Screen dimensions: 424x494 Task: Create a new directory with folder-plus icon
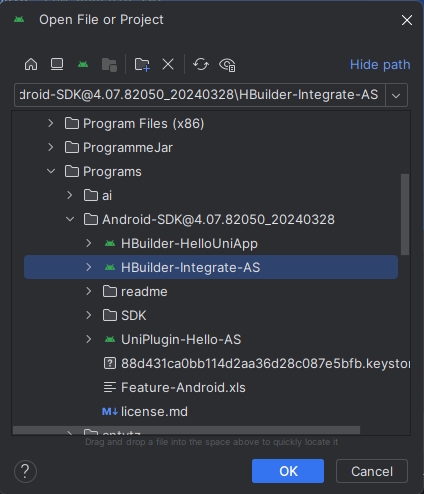(x=142, y=64)
